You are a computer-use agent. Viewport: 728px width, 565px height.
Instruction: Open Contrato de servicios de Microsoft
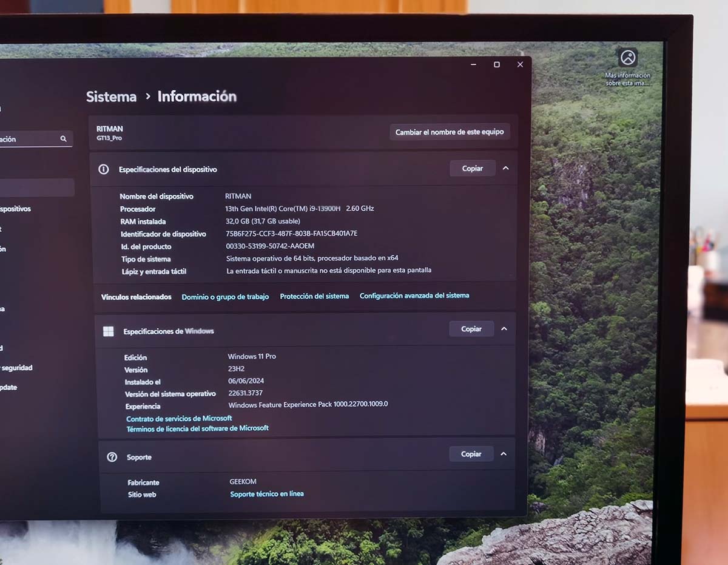pos(179,419)
